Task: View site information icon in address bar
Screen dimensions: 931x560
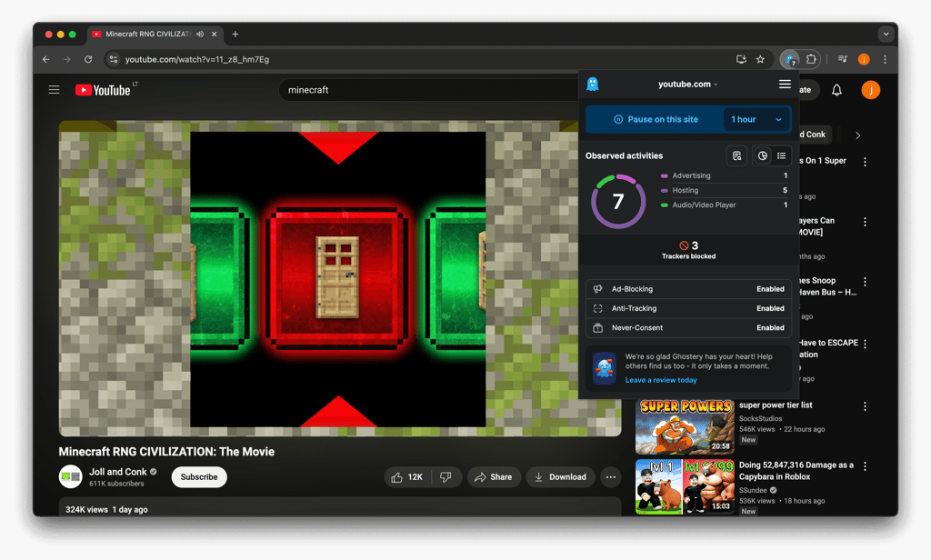Action: (x=114, y=59)
